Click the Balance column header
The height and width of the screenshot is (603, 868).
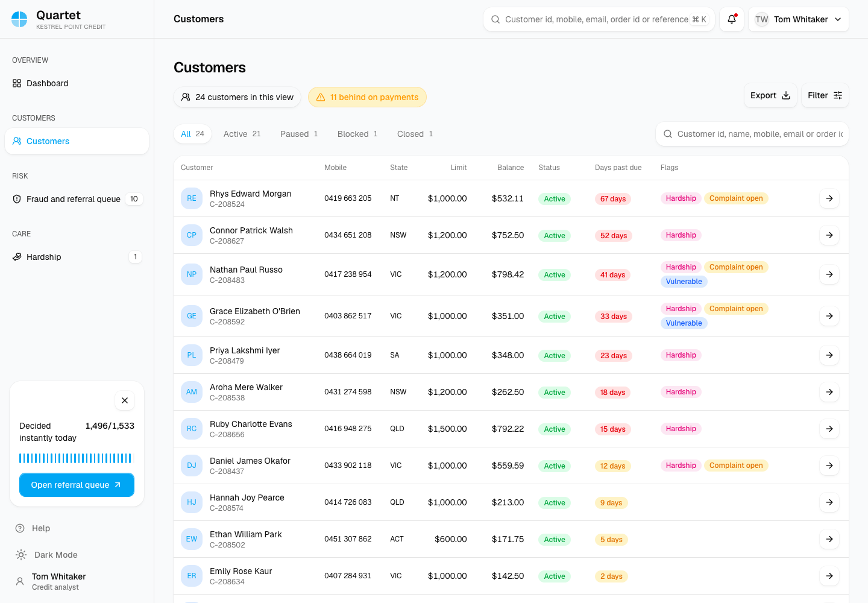(511, 168)
